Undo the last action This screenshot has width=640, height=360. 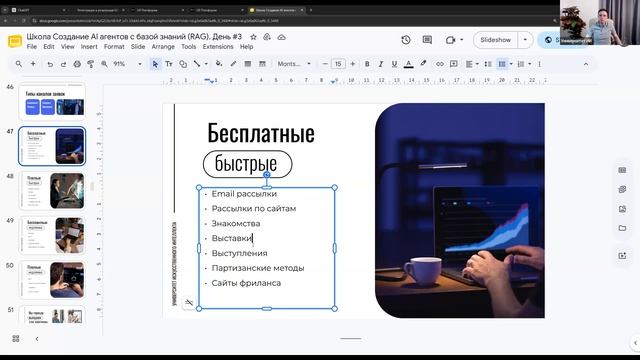pyautogui.click(x=50, y=64)
